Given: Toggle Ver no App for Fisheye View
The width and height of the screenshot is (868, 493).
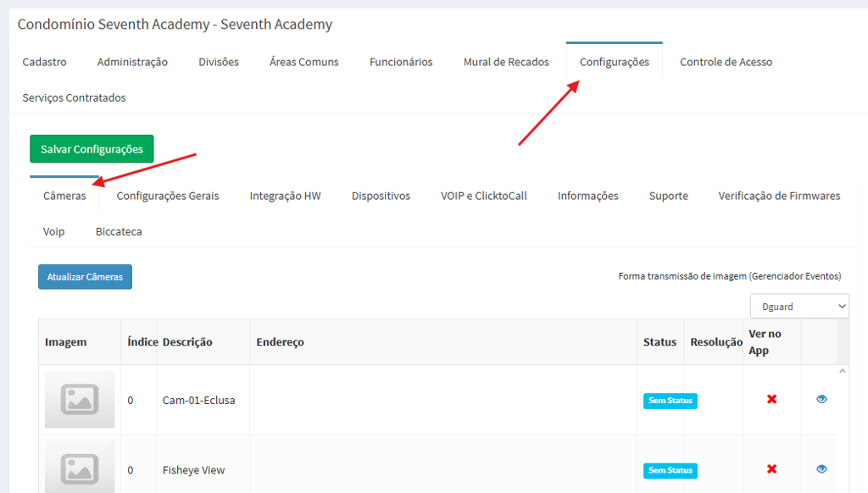Looking at the screenshot, I should point(771,469).
